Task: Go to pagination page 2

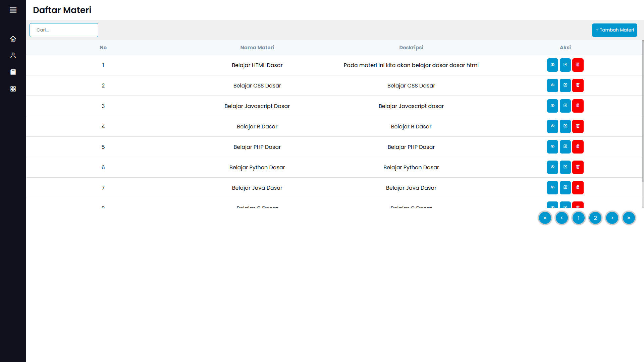Action: (x=595, y=218)
